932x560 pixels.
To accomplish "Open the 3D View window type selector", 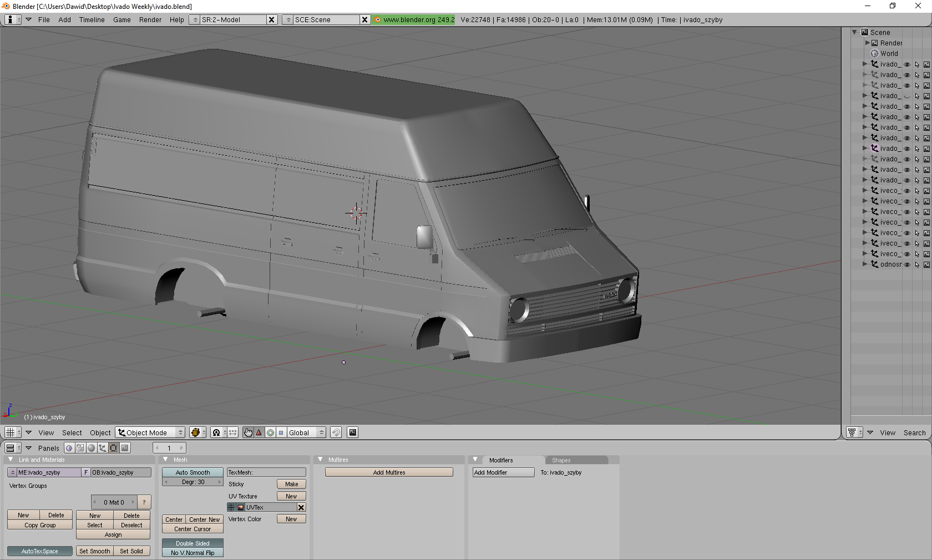I will 13,432.
